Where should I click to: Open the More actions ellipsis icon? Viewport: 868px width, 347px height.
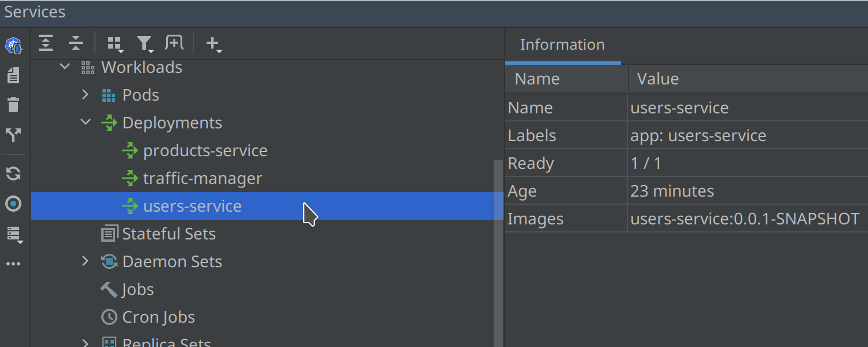[x=13, y=264]
